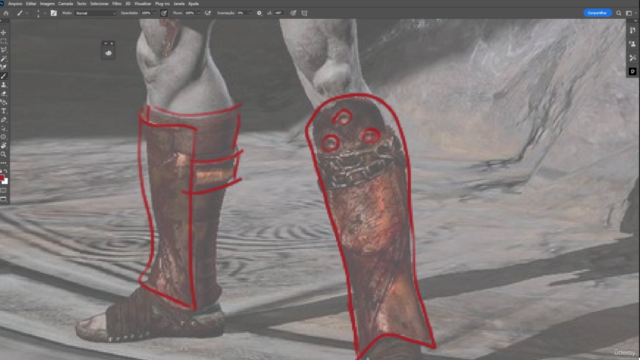
Task: Reset default foreground and background colors
Action: pyautogui.click(x=1, y=171)
